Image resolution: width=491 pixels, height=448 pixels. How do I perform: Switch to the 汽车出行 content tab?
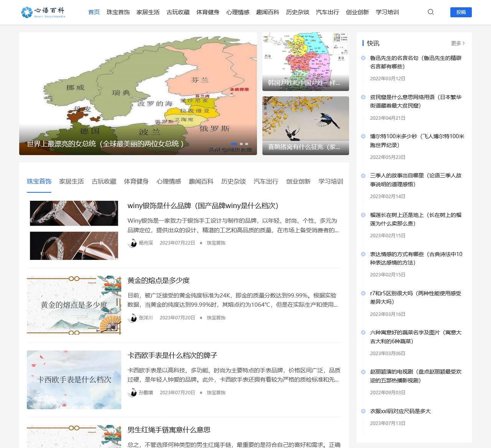click(266, 182)
